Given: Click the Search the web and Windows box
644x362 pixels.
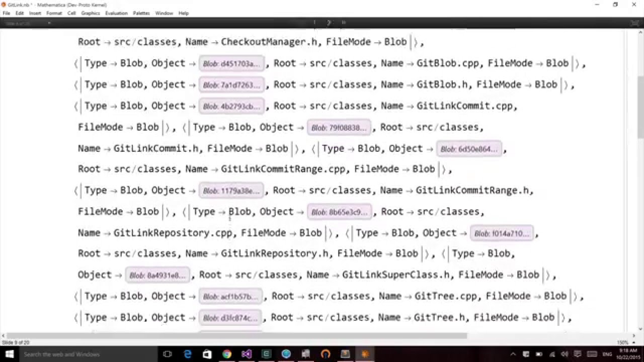Looking at the screenshot, I should click(x=89, y=354).
